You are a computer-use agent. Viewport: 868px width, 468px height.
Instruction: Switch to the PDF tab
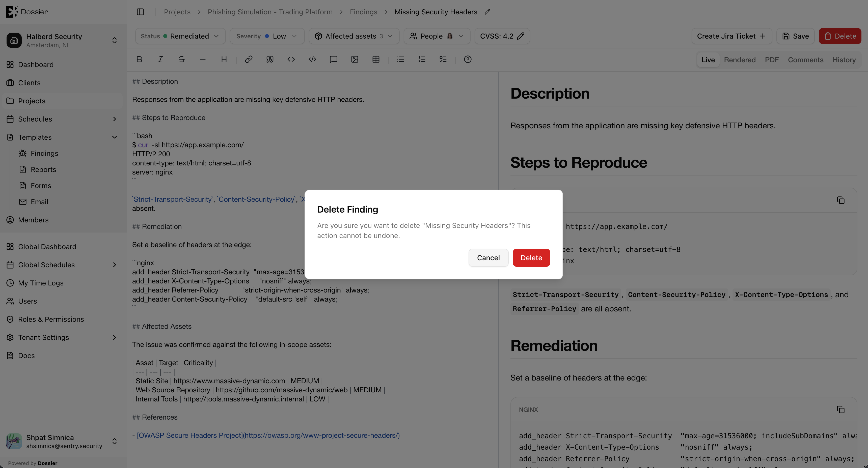click(772, 60)
